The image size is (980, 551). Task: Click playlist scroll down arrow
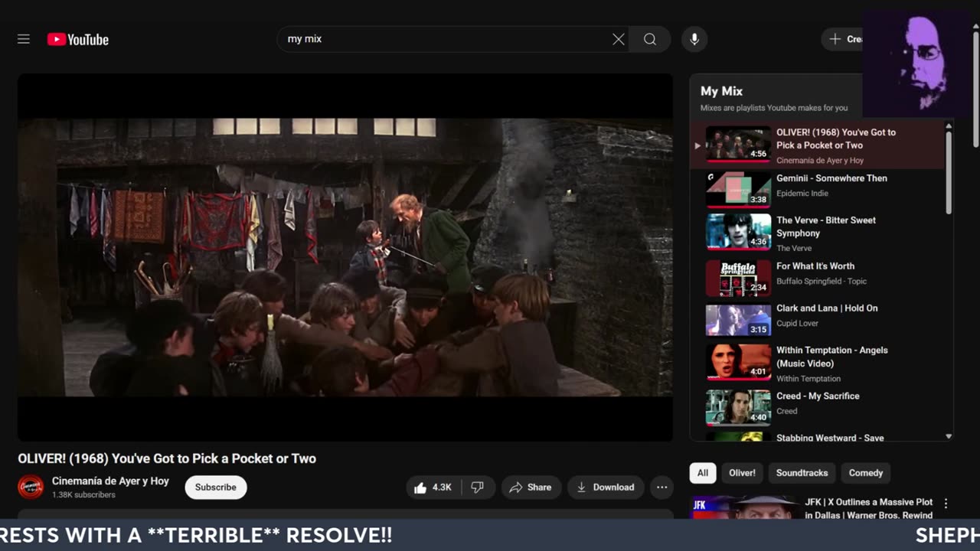point(949,436)
